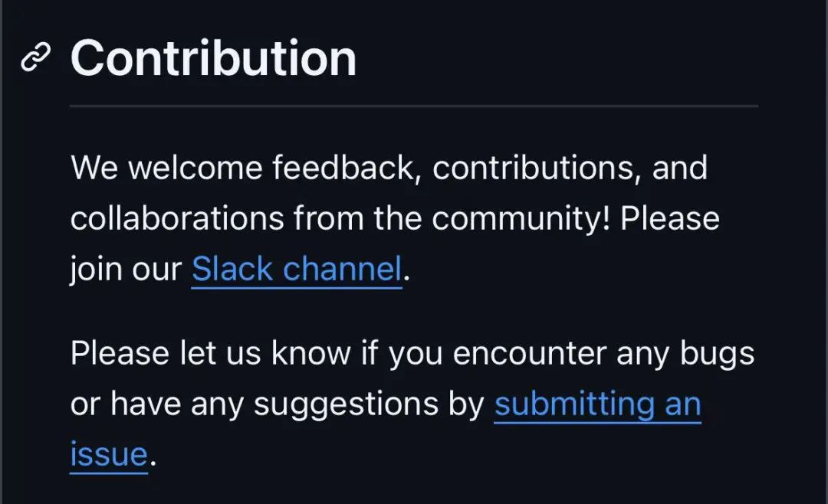Click the word 'encounter' in the text
The height and width of the screenshot is (504, 828).
click(530, 352)
